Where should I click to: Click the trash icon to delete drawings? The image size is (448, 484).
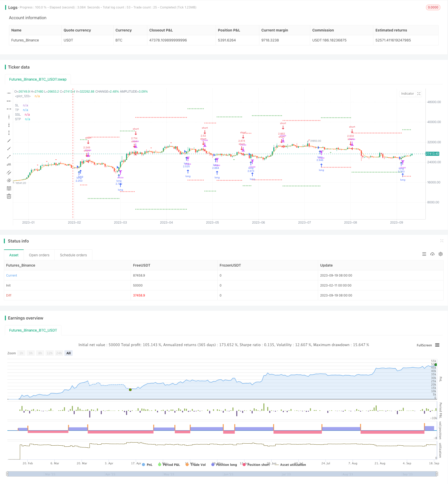[x=9, y=196]
